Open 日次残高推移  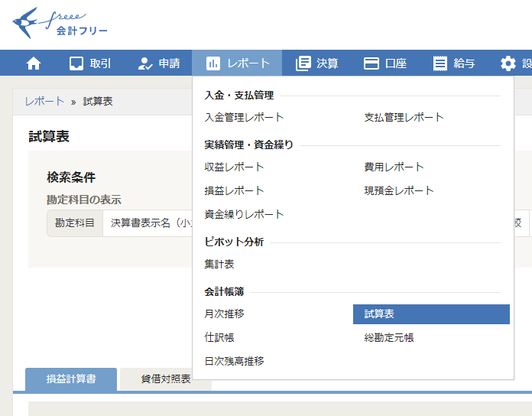coord(234,362)
